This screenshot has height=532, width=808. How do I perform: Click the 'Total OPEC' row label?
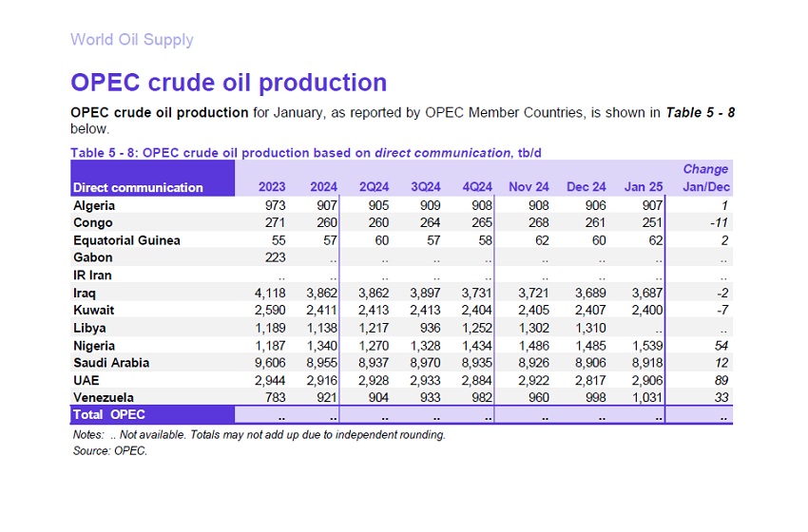click(x=109, y=415)
